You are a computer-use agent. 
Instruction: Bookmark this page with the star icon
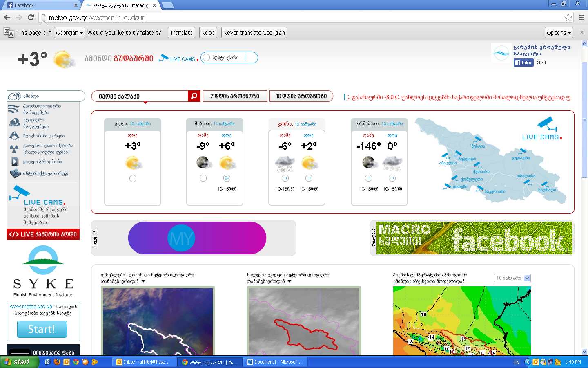coord(568,17)
